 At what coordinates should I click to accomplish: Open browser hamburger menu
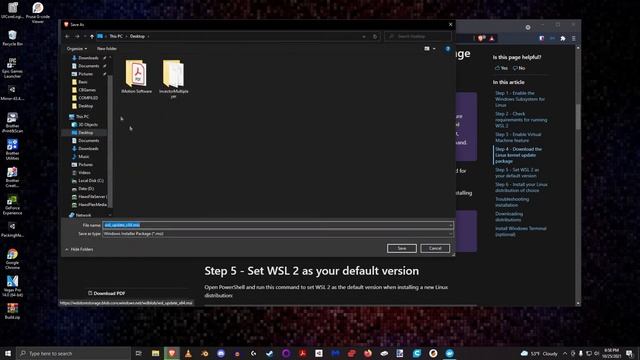[573, 38]
